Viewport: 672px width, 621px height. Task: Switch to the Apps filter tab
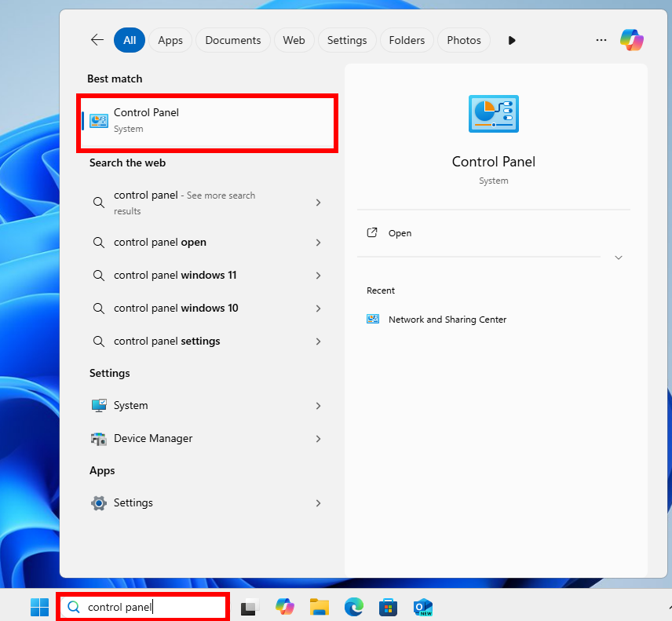170,40
